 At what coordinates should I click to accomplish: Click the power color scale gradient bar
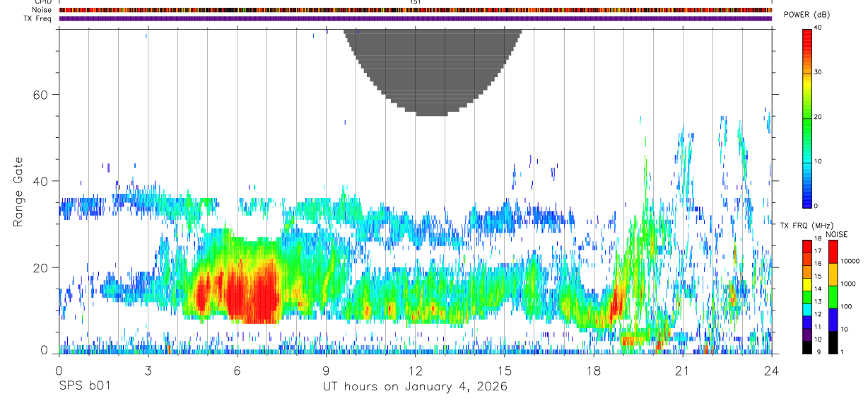pos(807,117)
